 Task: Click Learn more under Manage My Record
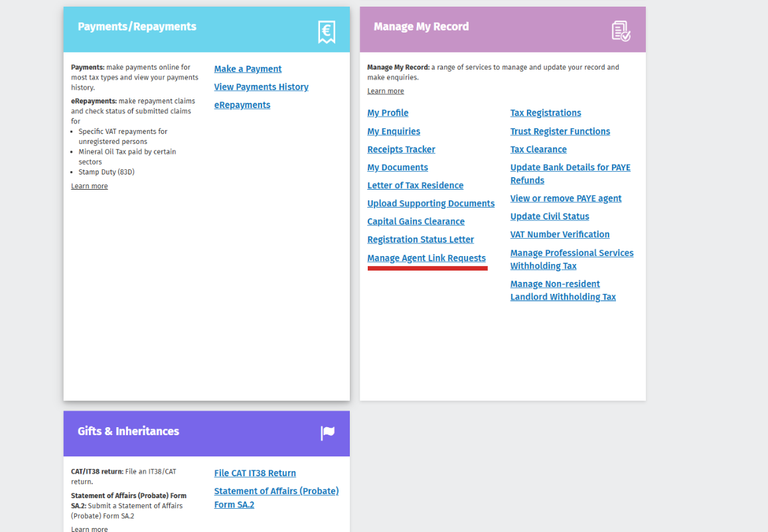pos(385,91)
